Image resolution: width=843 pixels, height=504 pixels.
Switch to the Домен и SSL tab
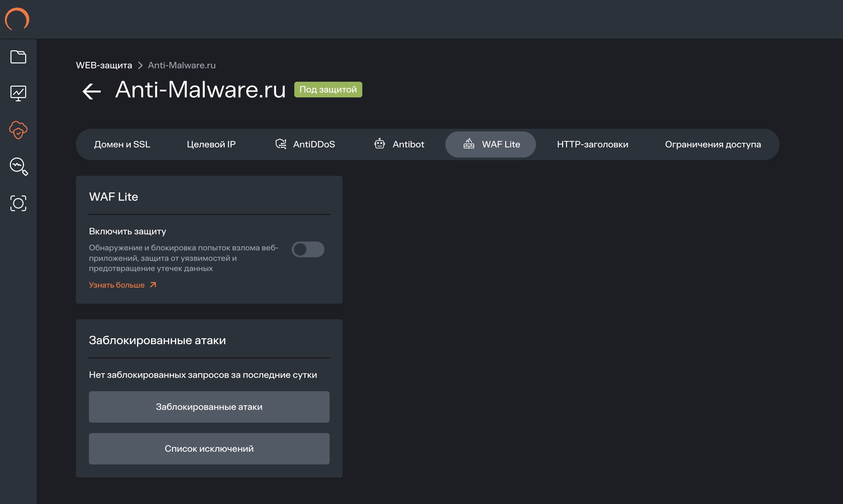click(122, 144)
